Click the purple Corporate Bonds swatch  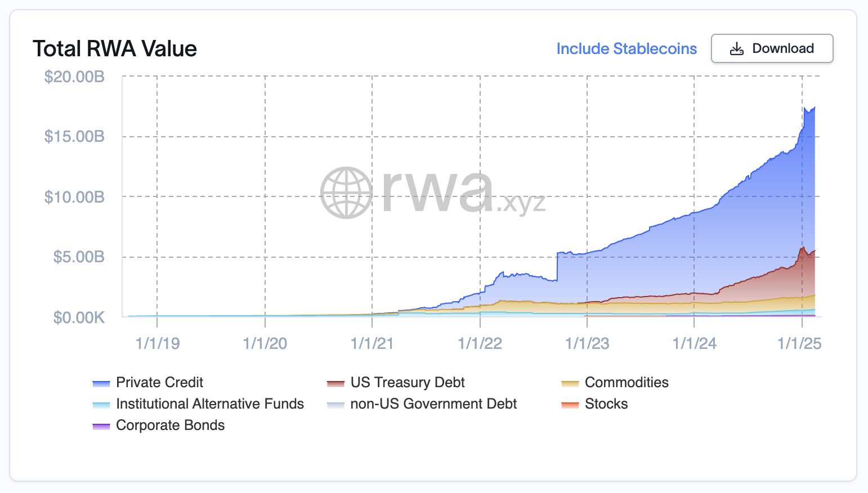point(101,427)
